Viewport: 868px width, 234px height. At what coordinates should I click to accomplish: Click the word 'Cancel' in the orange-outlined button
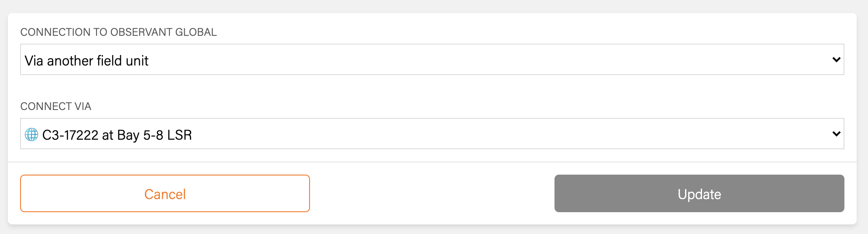pyautogui.click(x=165, y=194)
